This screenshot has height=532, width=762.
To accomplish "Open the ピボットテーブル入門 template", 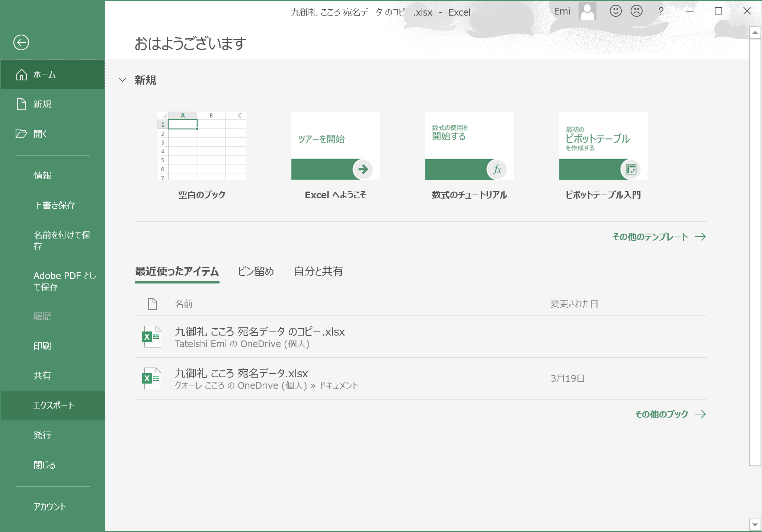I will pyautogui.click(x=603, y=146).
